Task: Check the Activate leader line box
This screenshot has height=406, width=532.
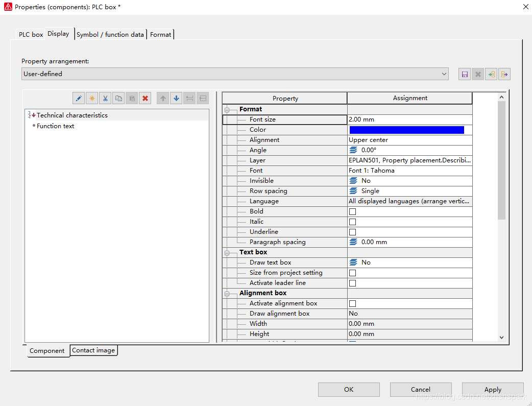Action: 352,283
